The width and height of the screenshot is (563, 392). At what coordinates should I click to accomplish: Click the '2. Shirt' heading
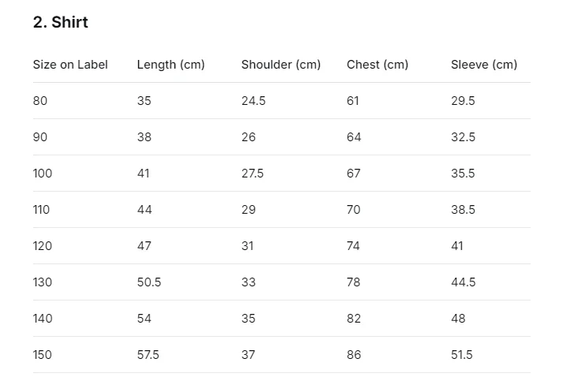tap(60, 22)
